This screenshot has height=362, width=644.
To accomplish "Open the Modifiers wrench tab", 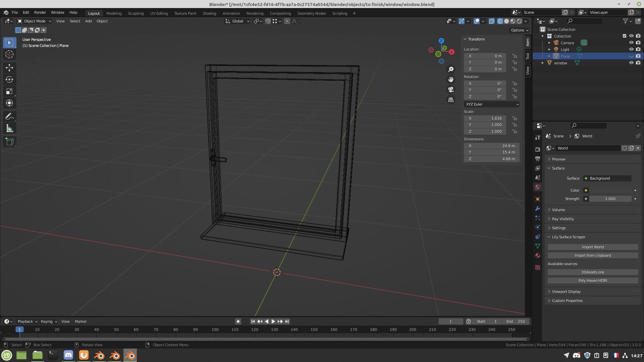I will click(538, 208).
